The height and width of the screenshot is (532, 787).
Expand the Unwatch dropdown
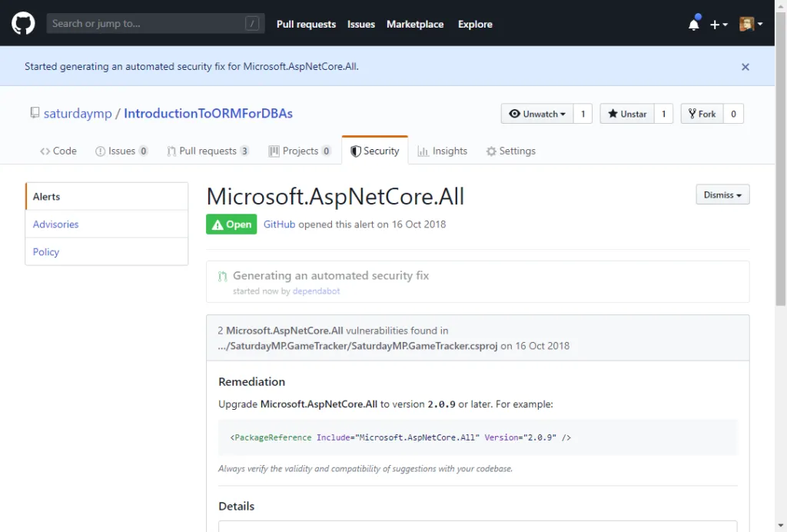pos(537,114)
